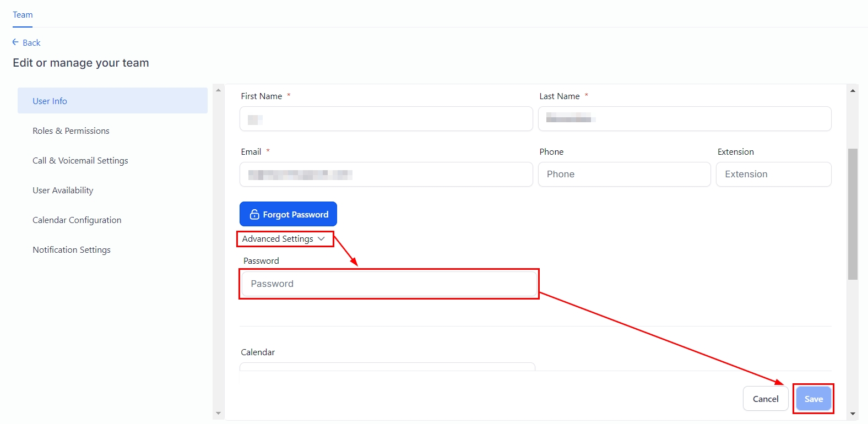Open Notification Settings section

(x=72, y=250)
